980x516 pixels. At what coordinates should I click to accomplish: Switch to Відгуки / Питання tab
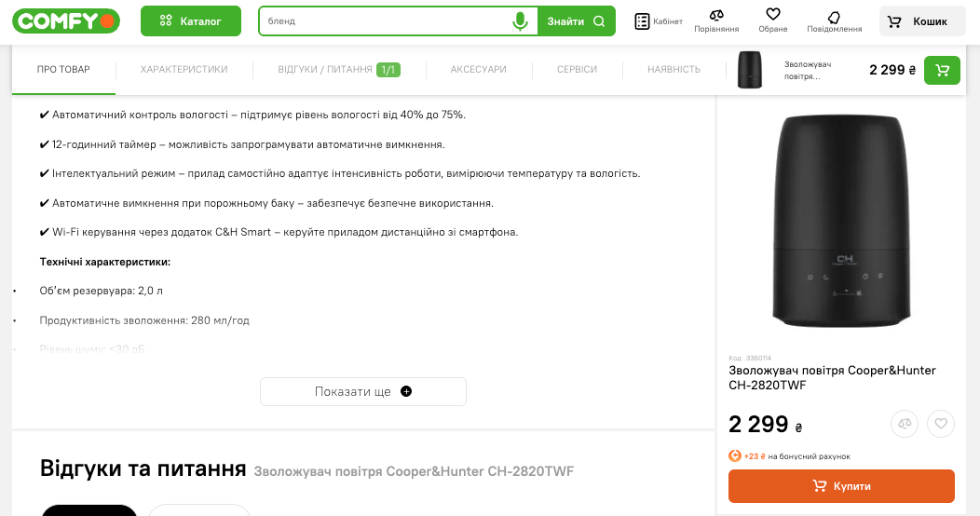339,69
